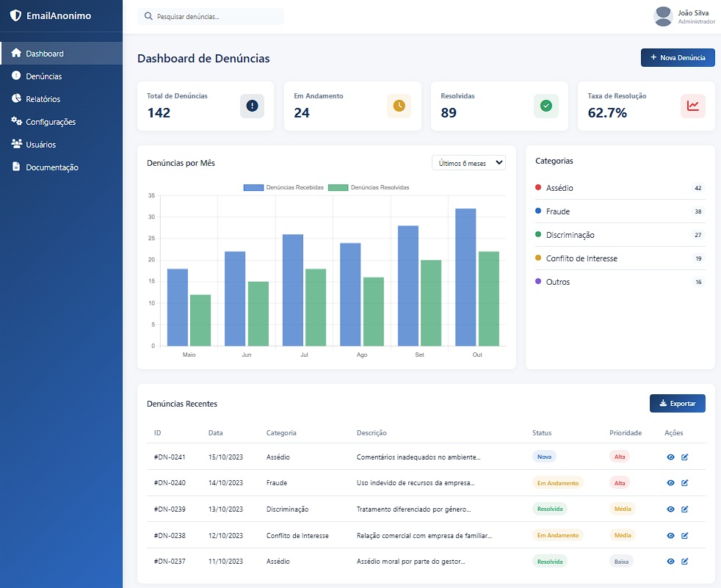Click João Silva's profile avatar
This screenshot has width=721, height=588.
coord(663,16)
